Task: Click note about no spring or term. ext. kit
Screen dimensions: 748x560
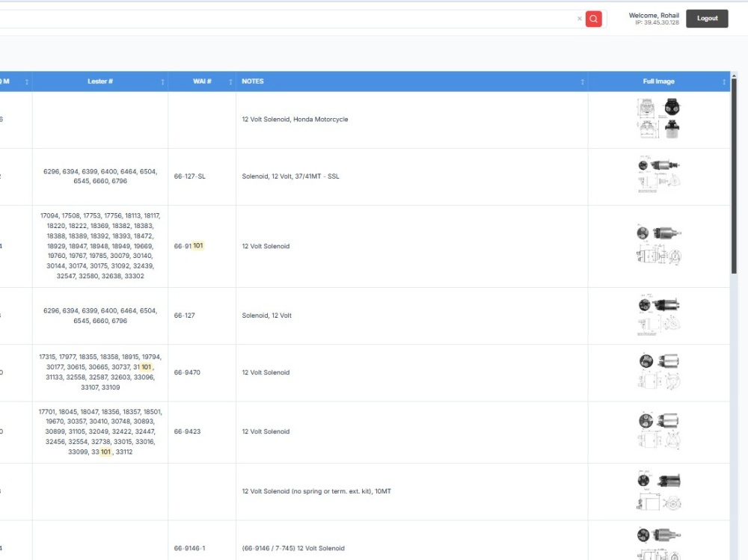Action: pyautogui.click(x=316, y=491)
